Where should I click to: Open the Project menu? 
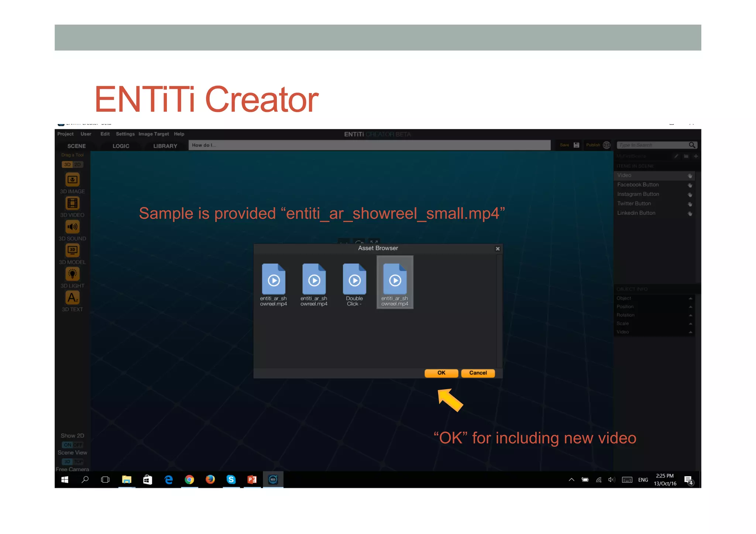point(65,134)
